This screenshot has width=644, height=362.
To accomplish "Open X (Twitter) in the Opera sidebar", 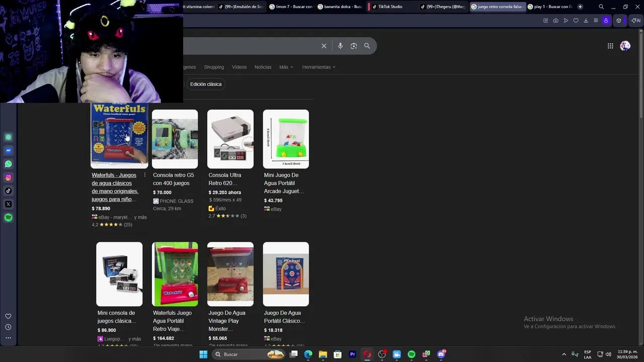I will (9, 204).
